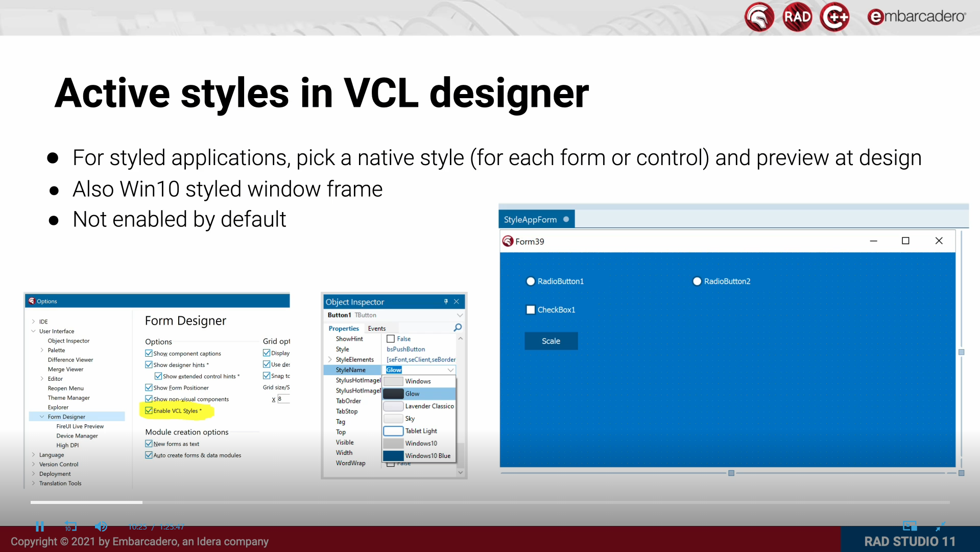Expand the Language tree node
This screenshot has width=980, height=552.
pos(33,455)
